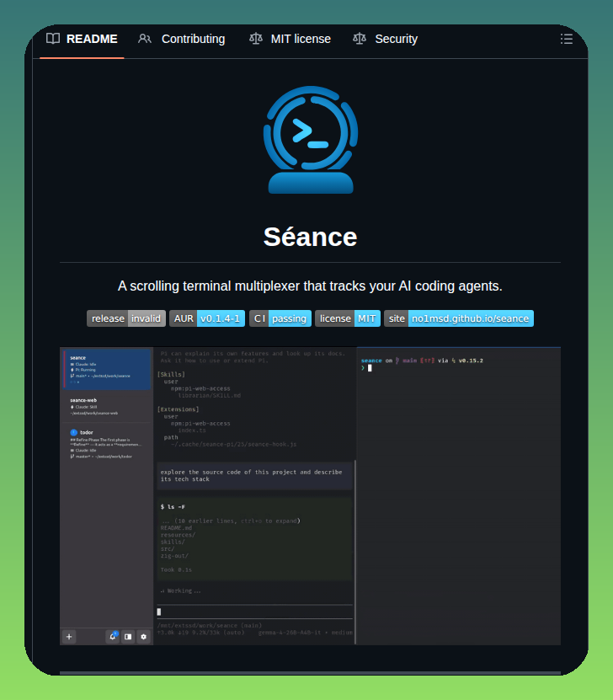Click the terminal input line with cursor
Viewport: 613px width, 700px height.
[255, 612]
